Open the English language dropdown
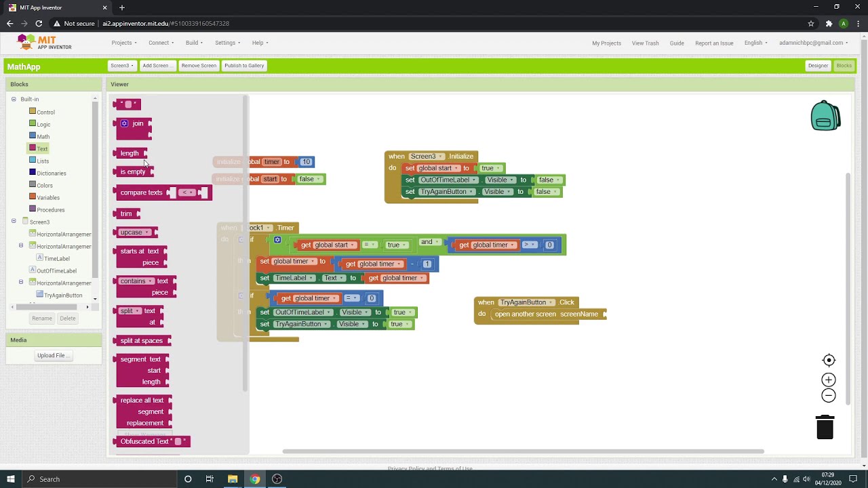This screenshot has height=488, width=868. click(755, 43)
